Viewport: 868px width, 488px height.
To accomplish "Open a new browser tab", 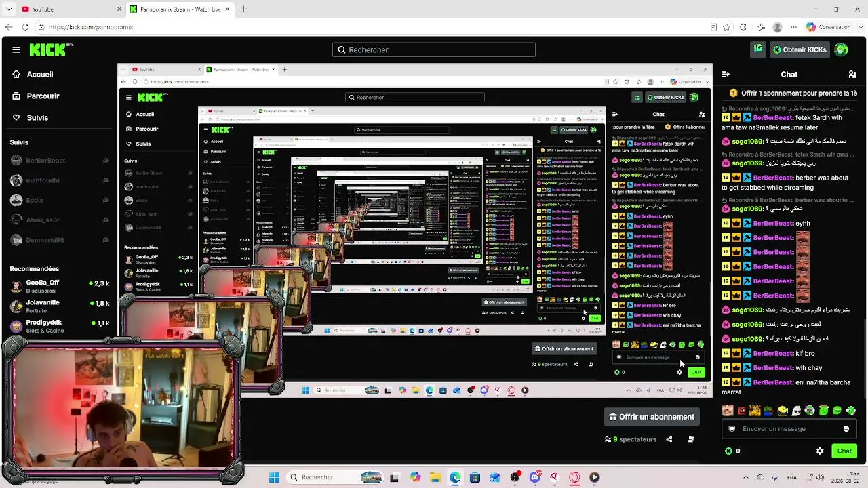I will tap(243, 9).
